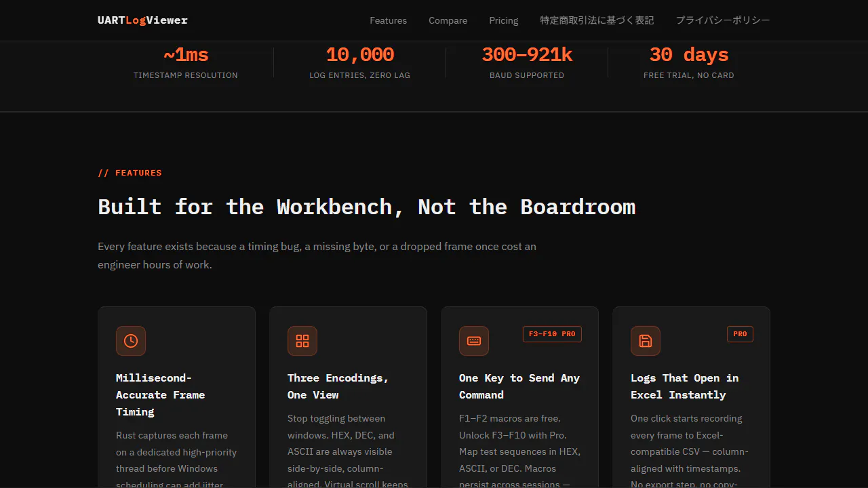Click the 'F1–F2 macros are free' description
The image size is (868, 488).
pyautogui.click(x=519, y=450)
